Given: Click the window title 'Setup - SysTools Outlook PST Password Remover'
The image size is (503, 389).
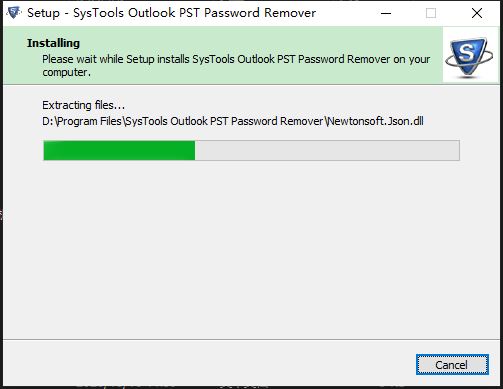Looking at the screenshot, I should pyautogui.click(x=171, y=13).
